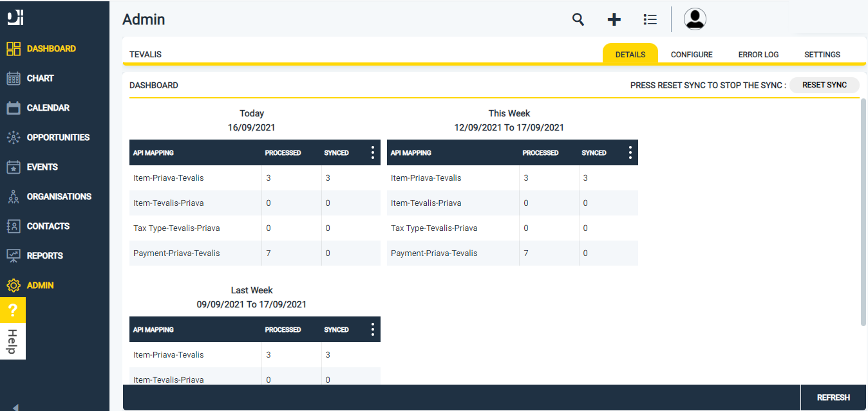Switch to the Settings tab

tap(822, 55)
